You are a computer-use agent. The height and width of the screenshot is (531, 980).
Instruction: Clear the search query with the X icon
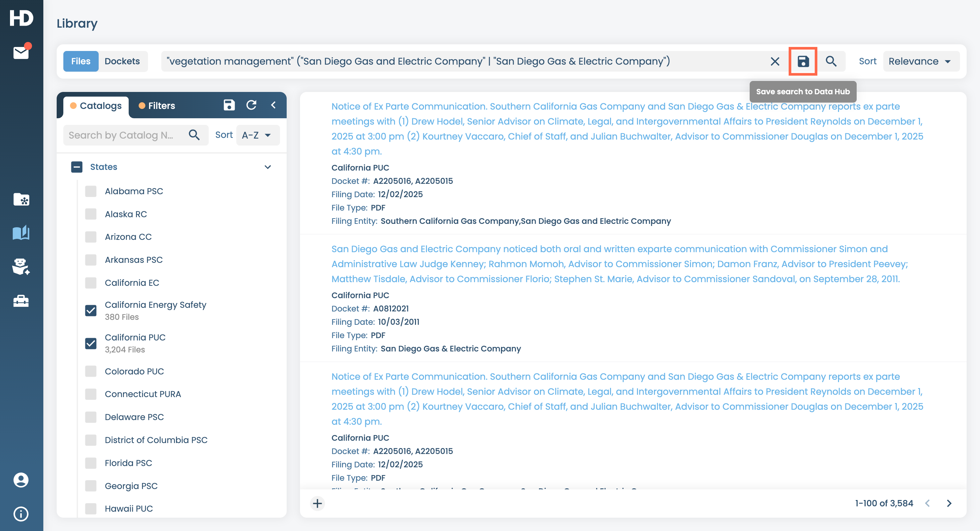(775, 61)
